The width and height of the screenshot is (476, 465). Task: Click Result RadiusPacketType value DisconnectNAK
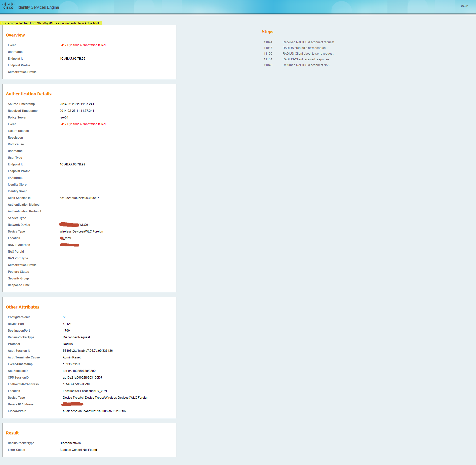click(70, 443)
